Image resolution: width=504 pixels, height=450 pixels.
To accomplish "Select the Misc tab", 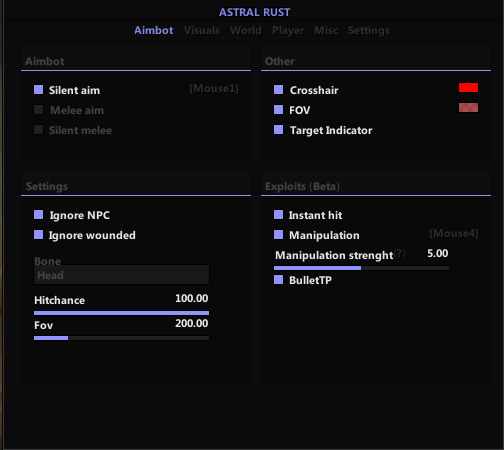I will pos(326,30).
